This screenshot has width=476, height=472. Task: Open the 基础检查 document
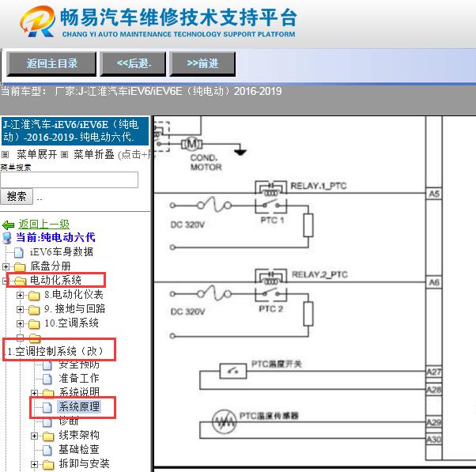79,450
